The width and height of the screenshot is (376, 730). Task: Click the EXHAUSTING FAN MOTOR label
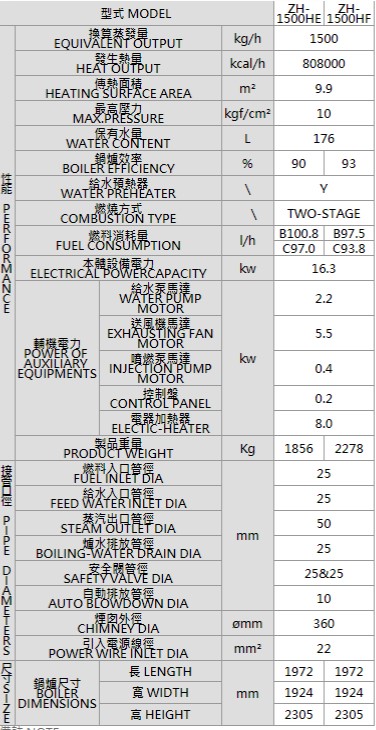[160, 333]
